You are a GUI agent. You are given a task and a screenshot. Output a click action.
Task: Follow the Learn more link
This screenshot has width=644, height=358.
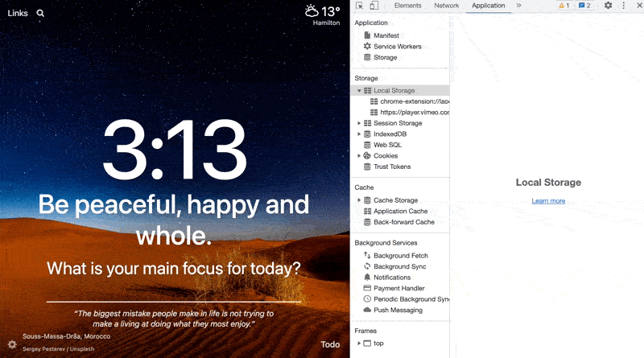tap(548, 201)
